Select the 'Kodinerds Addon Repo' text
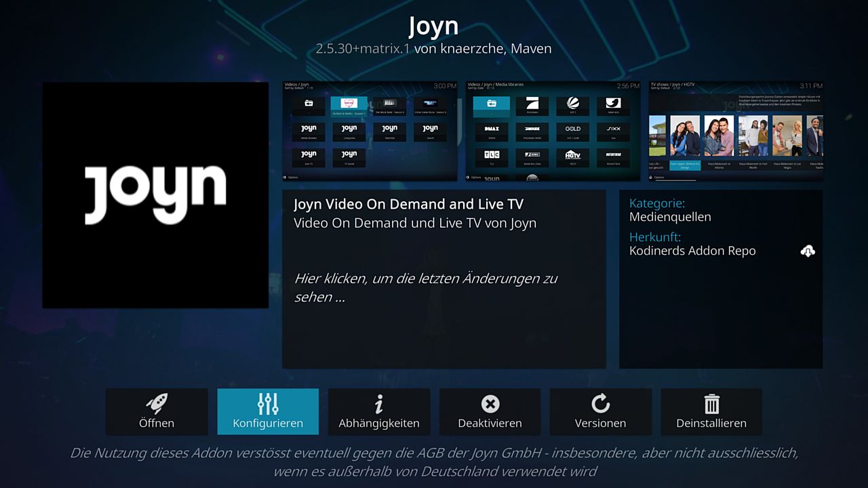 692,251
